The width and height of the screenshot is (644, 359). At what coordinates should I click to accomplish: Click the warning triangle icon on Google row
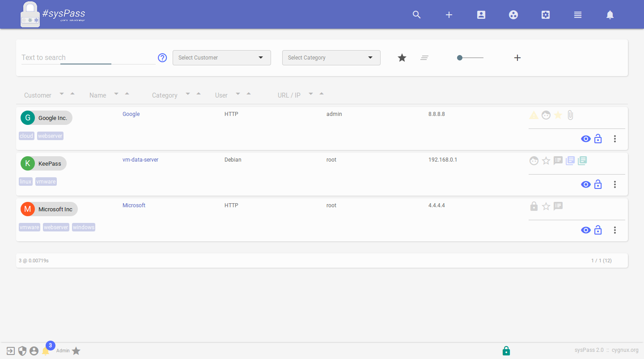[534, 115]
